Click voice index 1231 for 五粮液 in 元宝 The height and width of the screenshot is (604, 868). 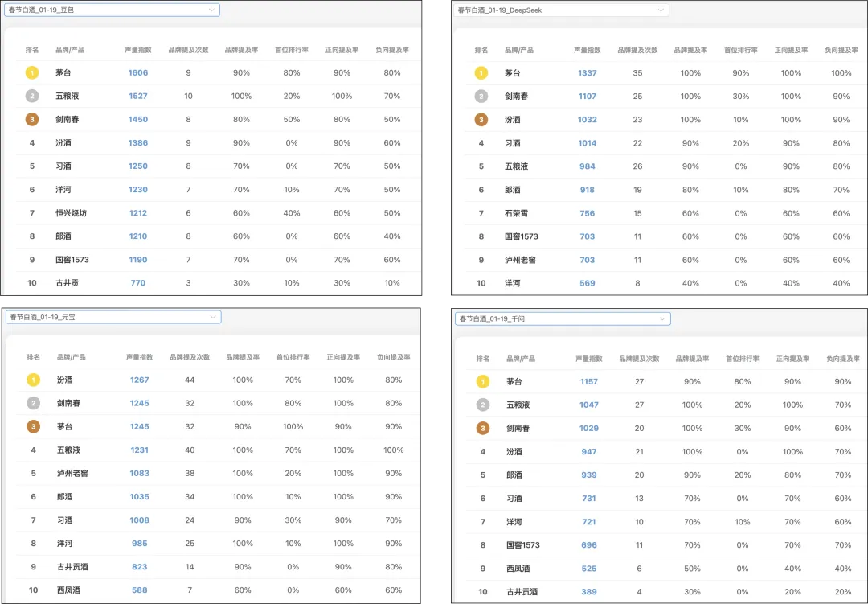[x=140, y=450]
